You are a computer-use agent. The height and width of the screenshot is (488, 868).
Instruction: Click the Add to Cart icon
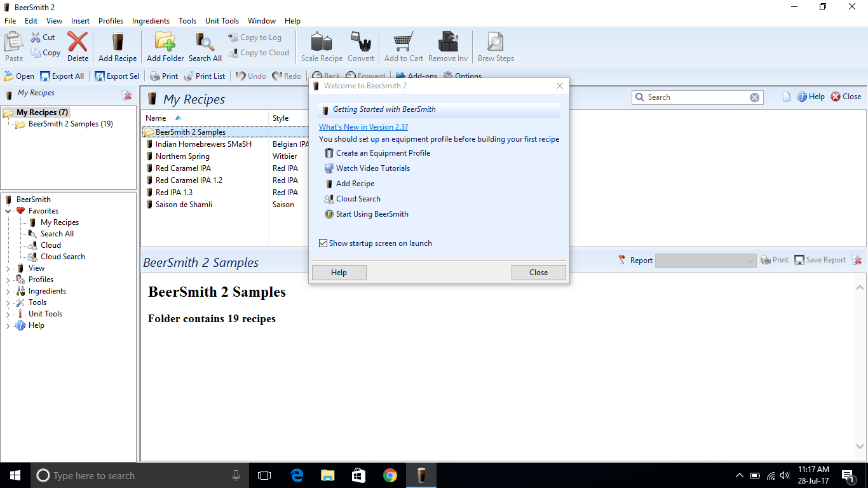[403, 43]
